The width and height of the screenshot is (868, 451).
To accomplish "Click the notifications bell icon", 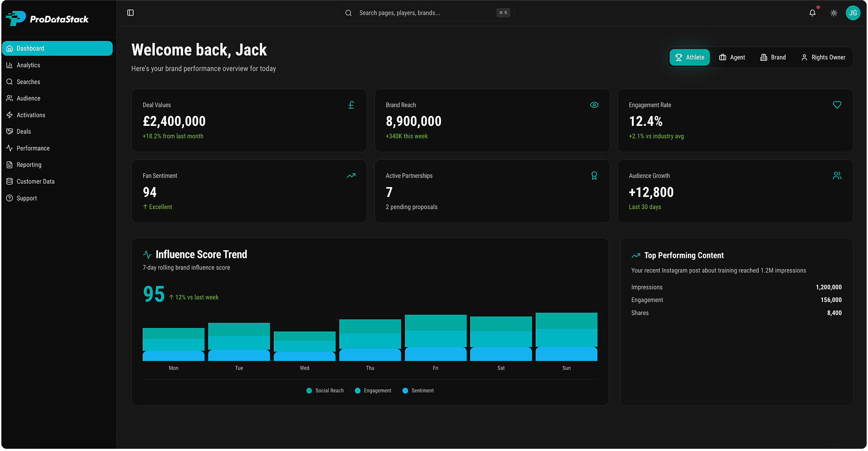I will tap(812, 13).
